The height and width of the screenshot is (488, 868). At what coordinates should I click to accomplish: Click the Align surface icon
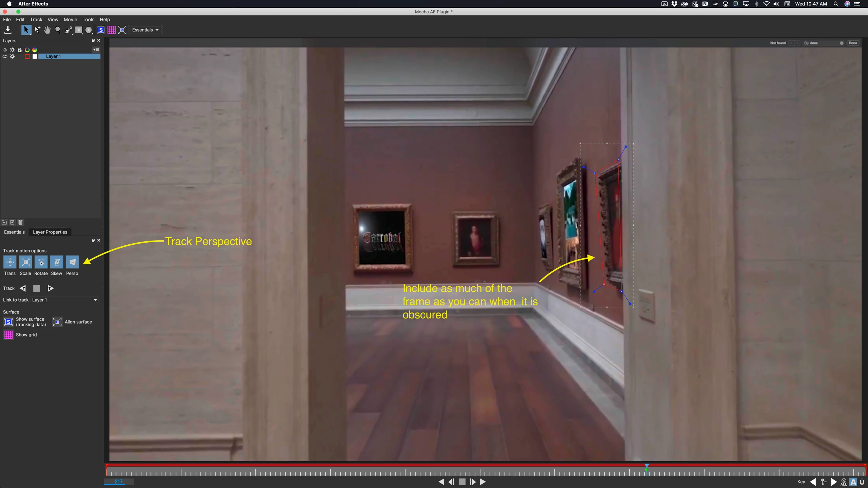[57, 322]
